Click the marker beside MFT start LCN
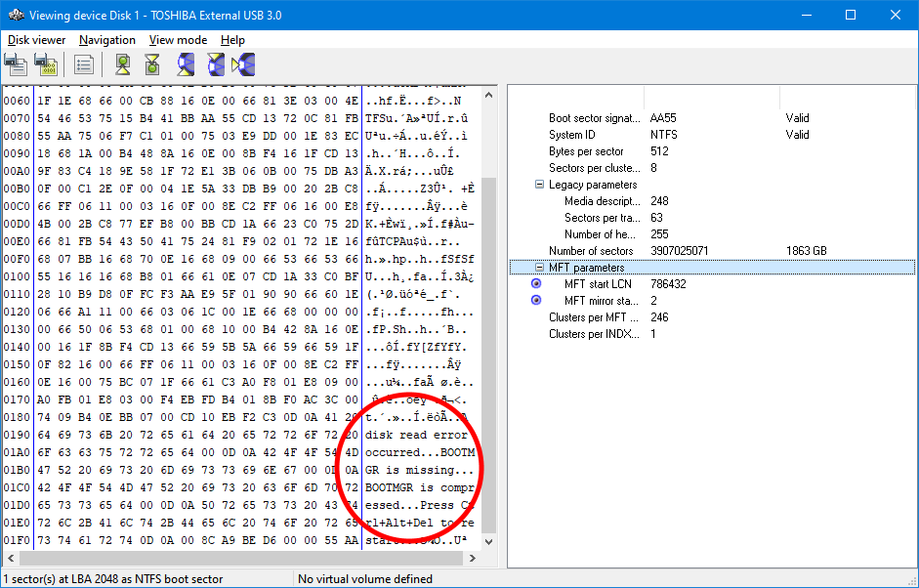919x588 pixels. 536,284
